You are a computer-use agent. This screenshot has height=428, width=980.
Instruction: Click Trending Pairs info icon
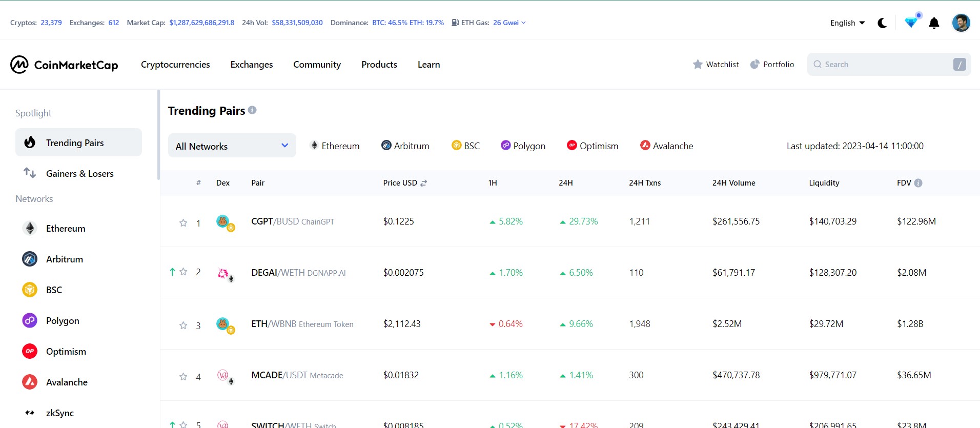pyautogui.click(x=252, y=110)
